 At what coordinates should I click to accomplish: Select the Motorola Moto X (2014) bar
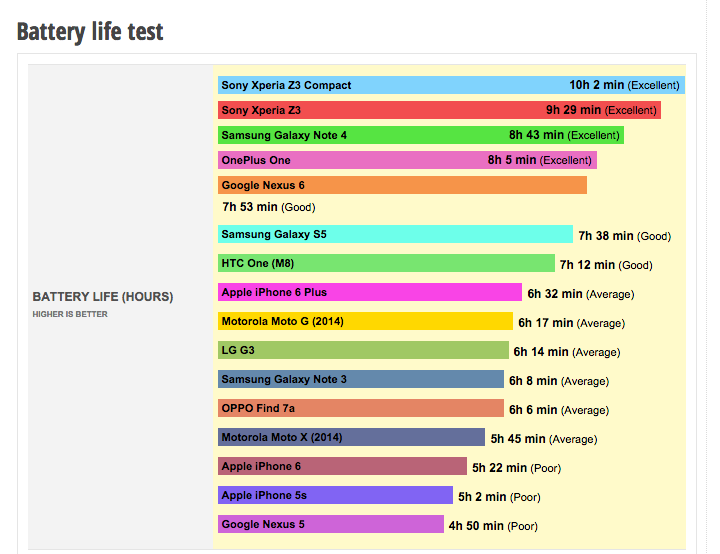[x=351, y=437]
